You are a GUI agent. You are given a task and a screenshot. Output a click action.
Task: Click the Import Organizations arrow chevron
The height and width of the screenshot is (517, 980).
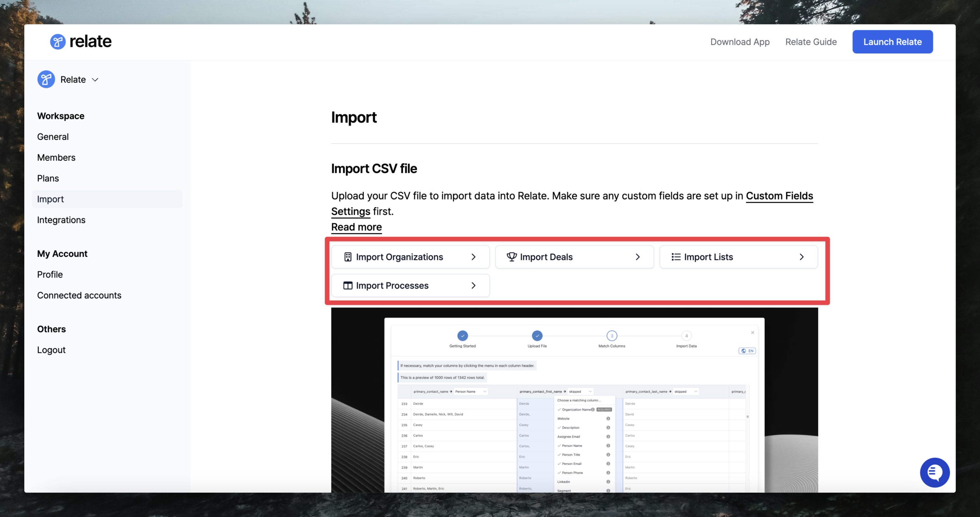[x=473, y=257]
